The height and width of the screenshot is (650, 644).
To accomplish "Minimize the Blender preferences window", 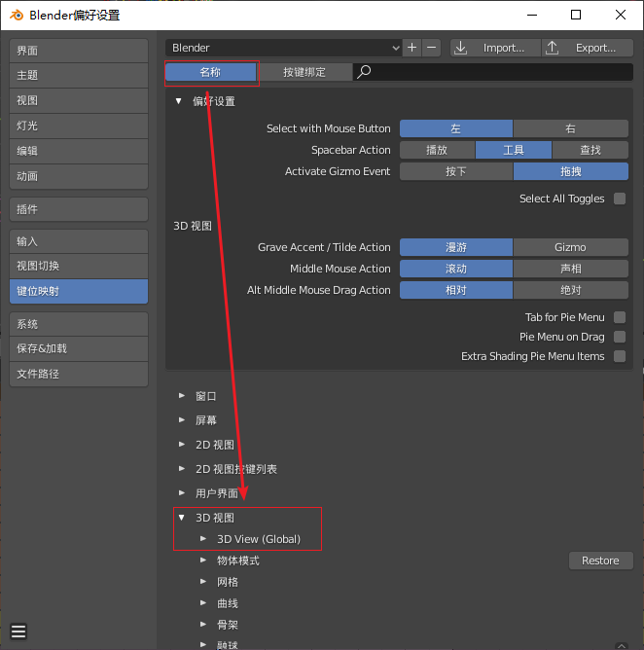I will coord(532,16).
